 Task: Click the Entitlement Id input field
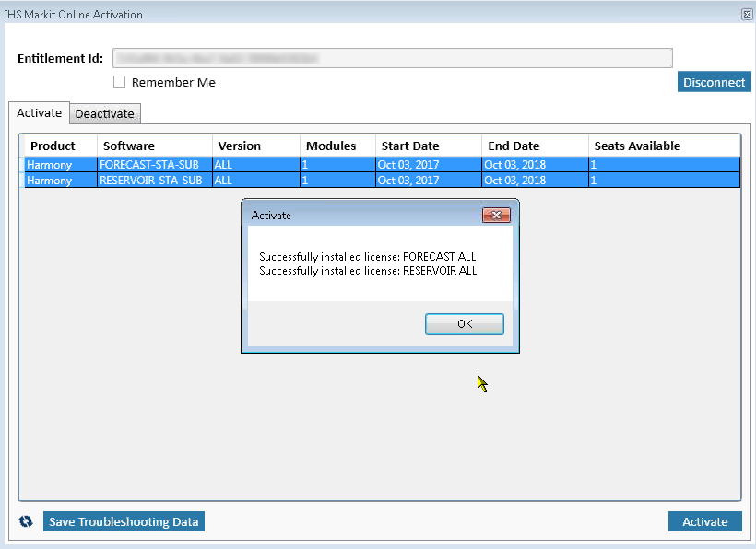[x=393, y=58]
